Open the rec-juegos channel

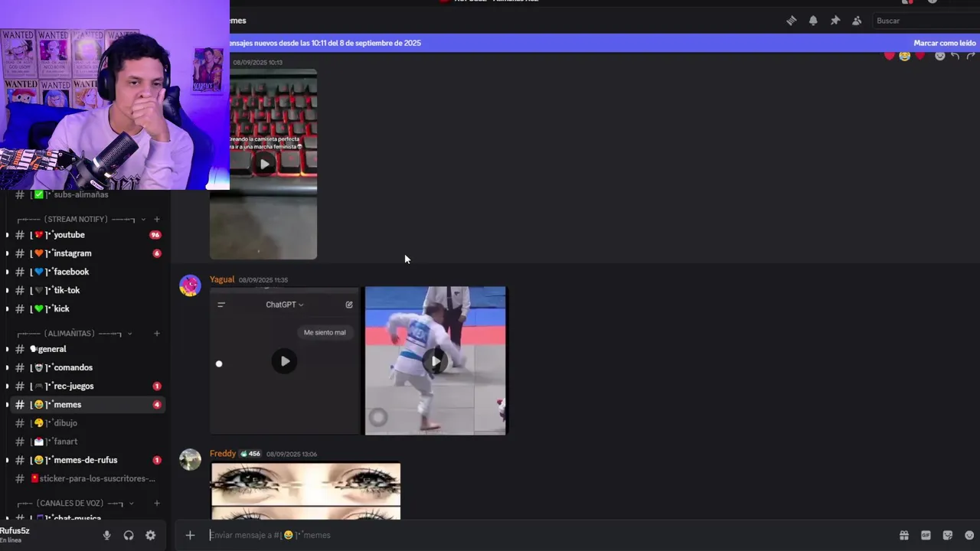coord(73,386)
